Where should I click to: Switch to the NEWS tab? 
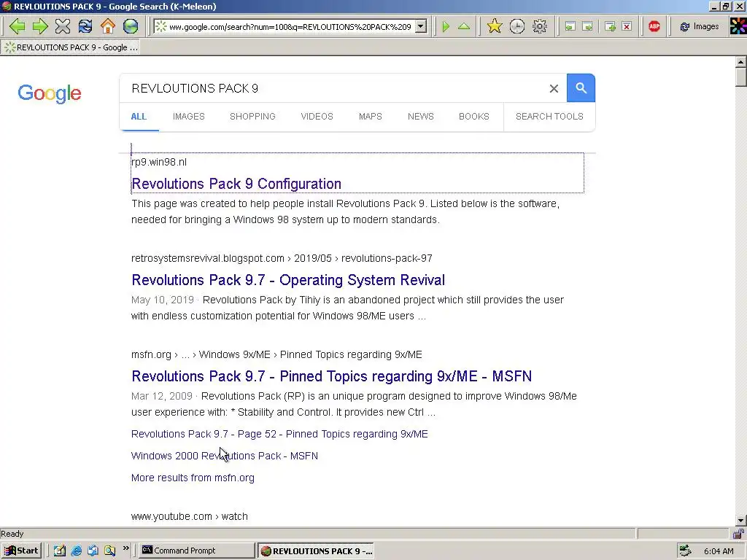421,117
